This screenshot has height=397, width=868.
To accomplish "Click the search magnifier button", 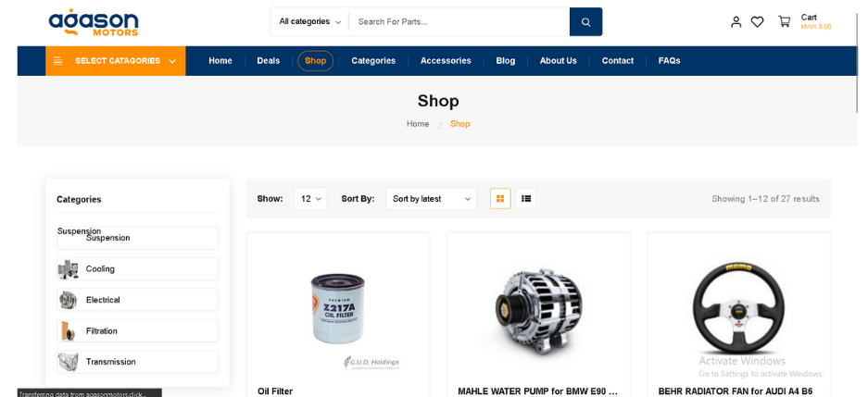I will [x=585, y=22].
